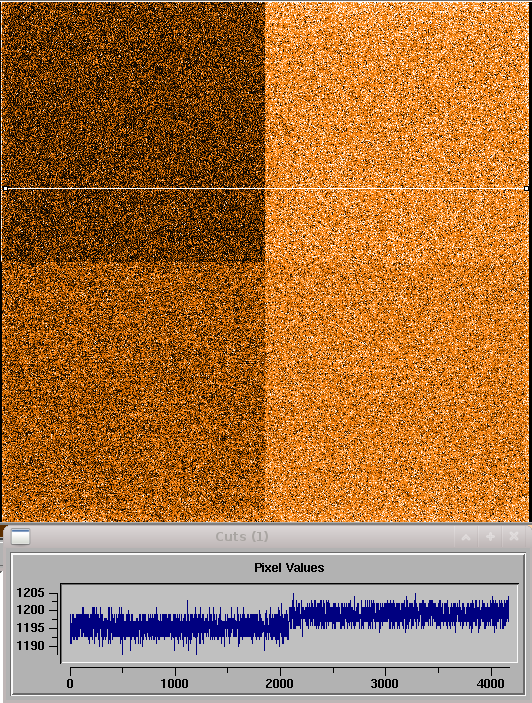This screenshot has height=703, width=532.
Task: Shade the Cuts window with up-arrow icon
Action: 466,537
